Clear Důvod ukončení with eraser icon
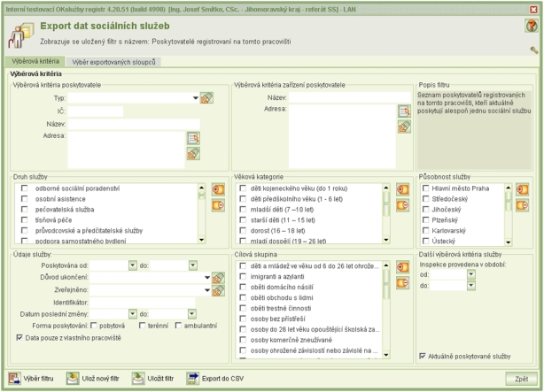 tap(218, 278)
